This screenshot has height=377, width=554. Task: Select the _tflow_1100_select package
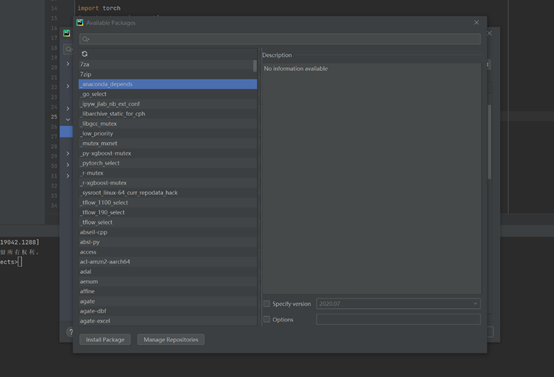[167, 202]
